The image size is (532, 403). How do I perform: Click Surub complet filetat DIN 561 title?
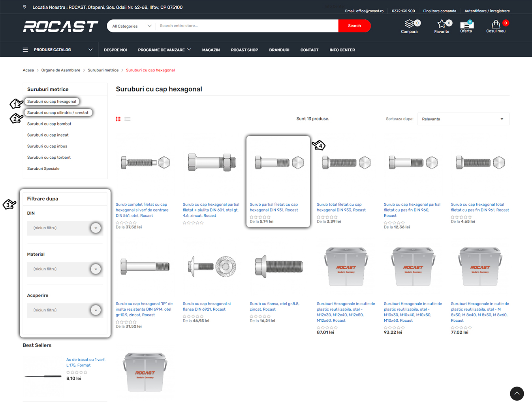click(x=142, y=210)
